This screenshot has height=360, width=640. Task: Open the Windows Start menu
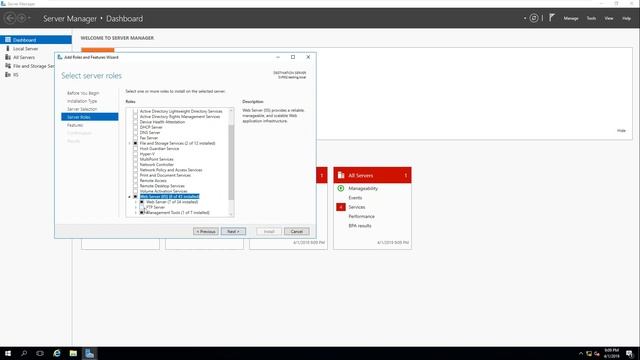tap(8, 353)
